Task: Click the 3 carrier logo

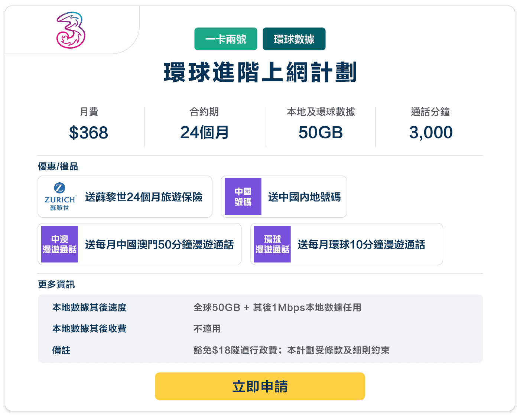Action: pyautogui.click(x=71, y=30)
